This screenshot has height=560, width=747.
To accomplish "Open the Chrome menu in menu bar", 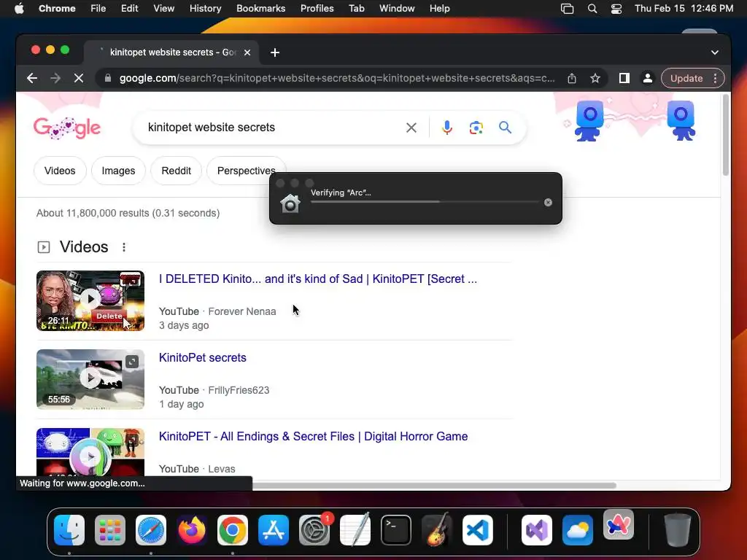I will tap(57, 9).
